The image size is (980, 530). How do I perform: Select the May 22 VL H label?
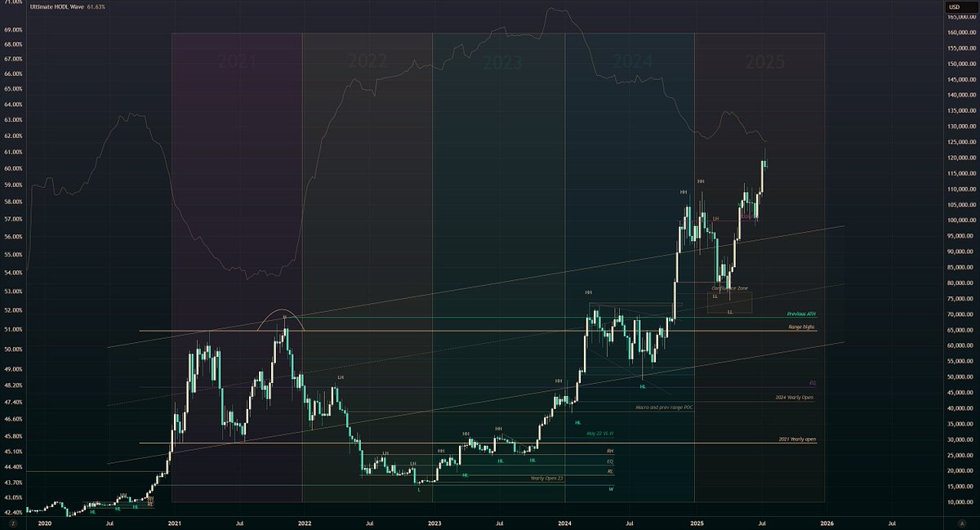pyautogui.click(x=599, y=433)
